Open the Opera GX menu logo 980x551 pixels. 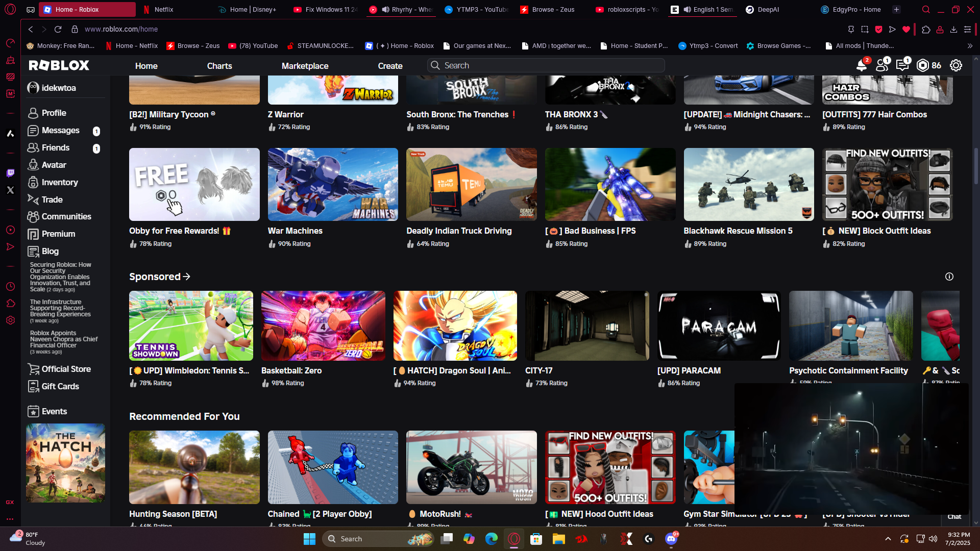click(10, 9)
